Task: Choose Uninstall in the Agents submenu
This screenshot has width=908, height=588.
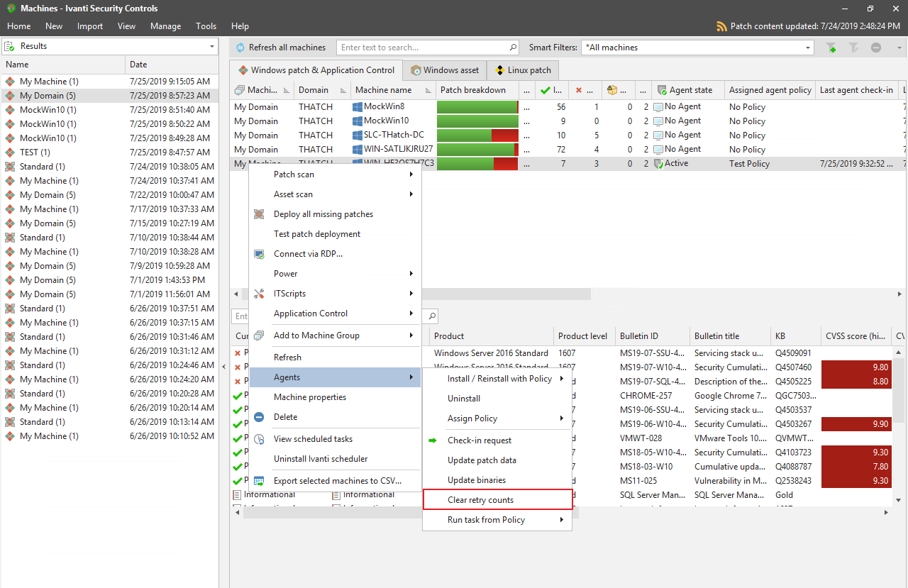Action: click(x=497, y=399)
